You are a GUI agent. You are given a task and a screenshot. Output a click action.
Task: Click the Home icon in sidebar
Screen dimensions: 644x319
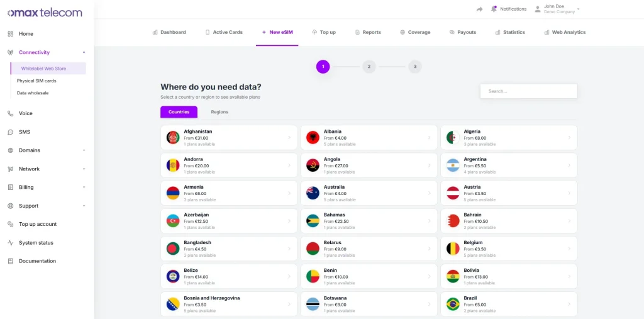click(x=11, y=34)
